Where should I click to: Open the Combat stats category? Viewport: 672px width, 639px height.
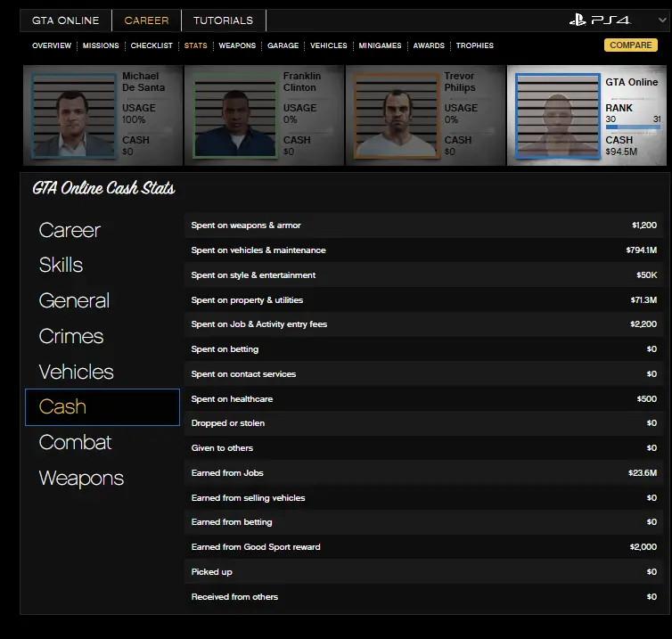pos(75,443)
